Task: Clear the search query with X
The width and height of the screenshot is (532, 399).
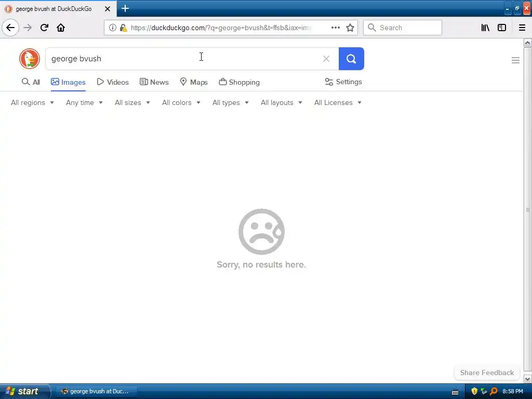Action: point(326,59)
